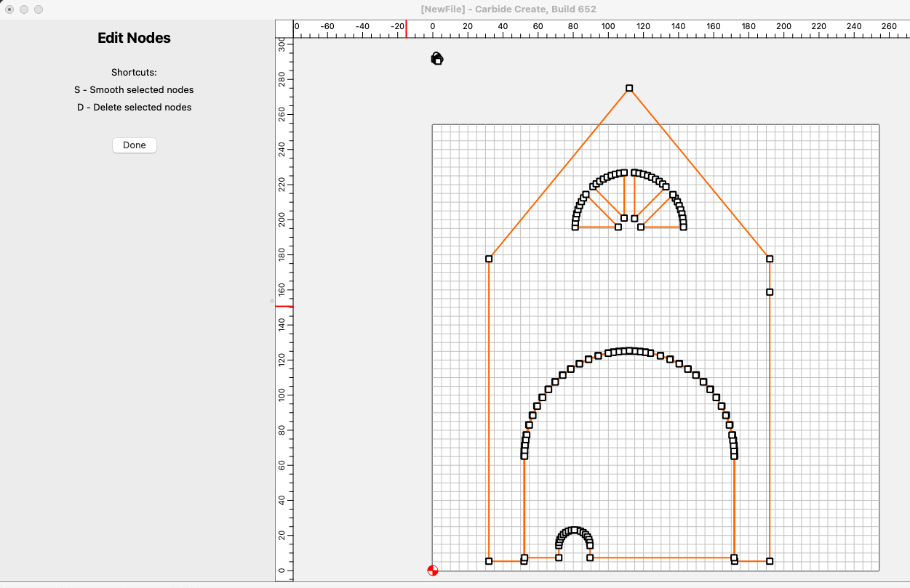Select the fan window's bottom-right corner node
Viewport: 910px width, 588px height.
click(x=683, y=227)
